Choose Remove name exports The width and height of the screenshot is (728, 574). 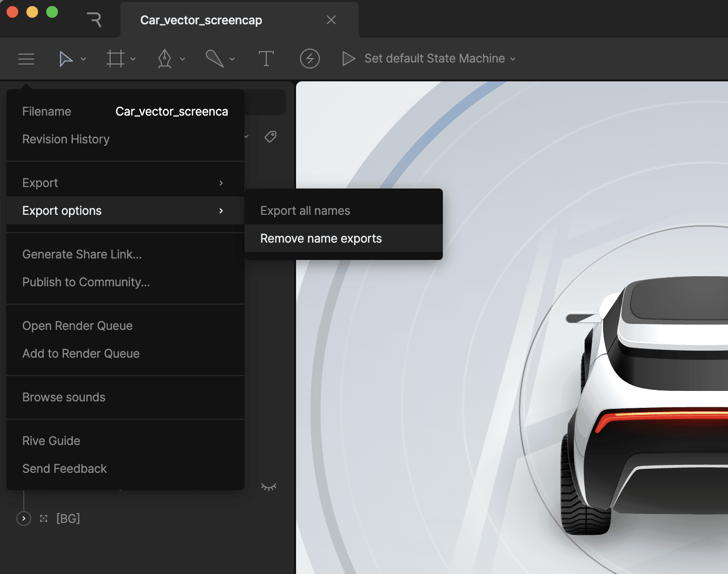[x=321, y=239]
